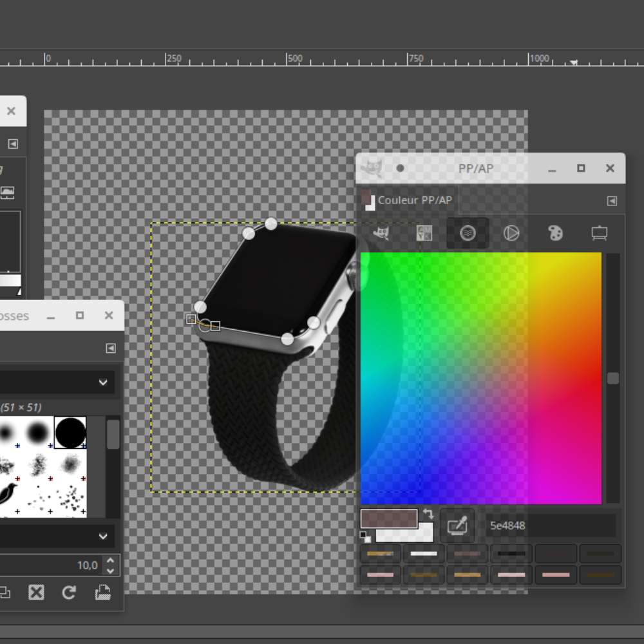Pick the white color history swatch
The height and width of the screenshot is (644, 644).
(x=424, y=553)
